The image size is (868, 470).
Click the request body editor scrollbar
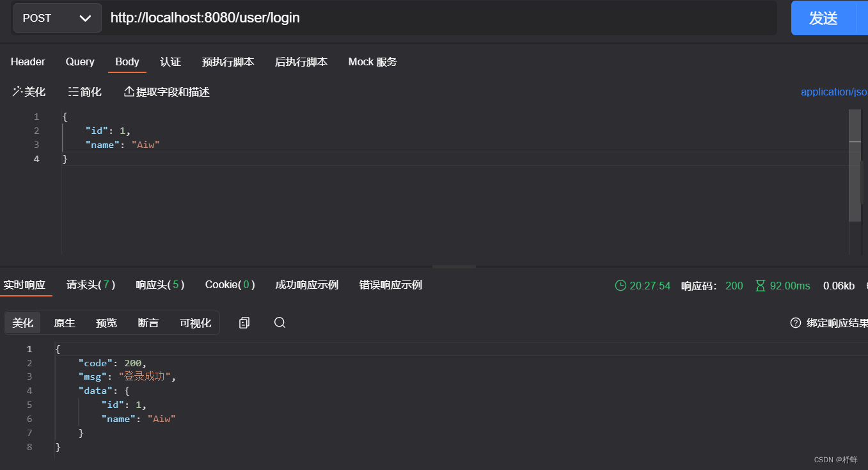(855, 166)
